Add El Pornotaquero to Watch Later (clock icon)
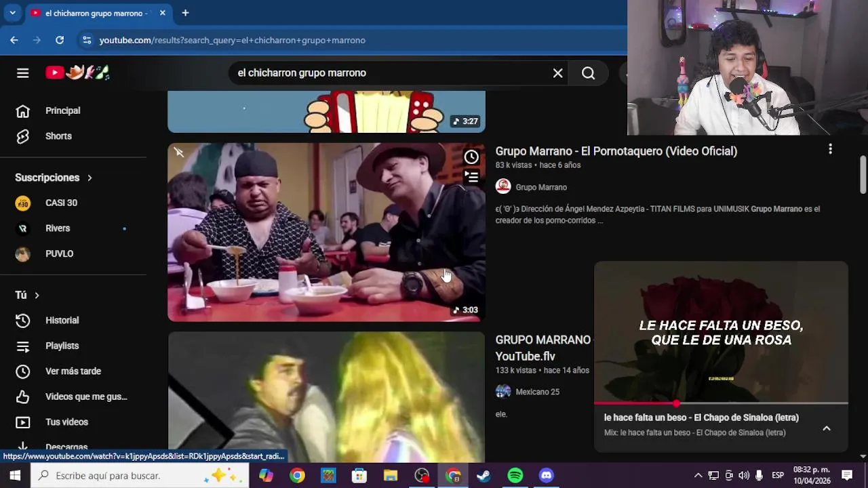868x488 pixels. point(471,157)
